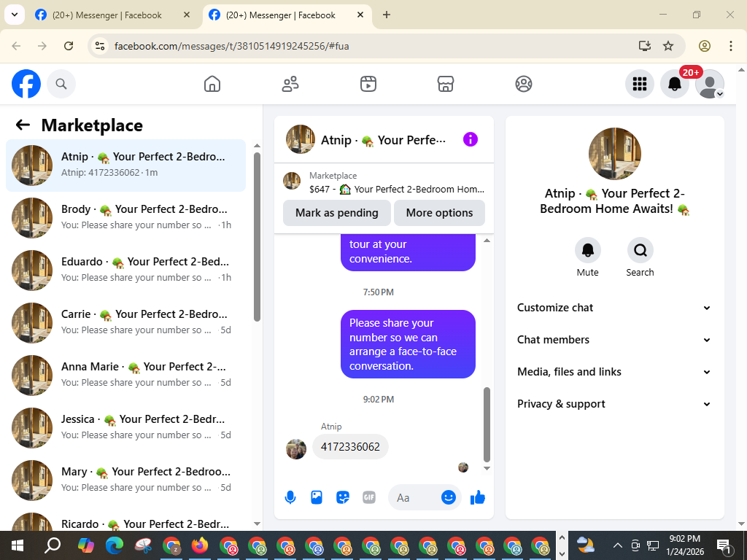Mute the conversation with the bell button
747x560 pixels.
pos(587,251)
